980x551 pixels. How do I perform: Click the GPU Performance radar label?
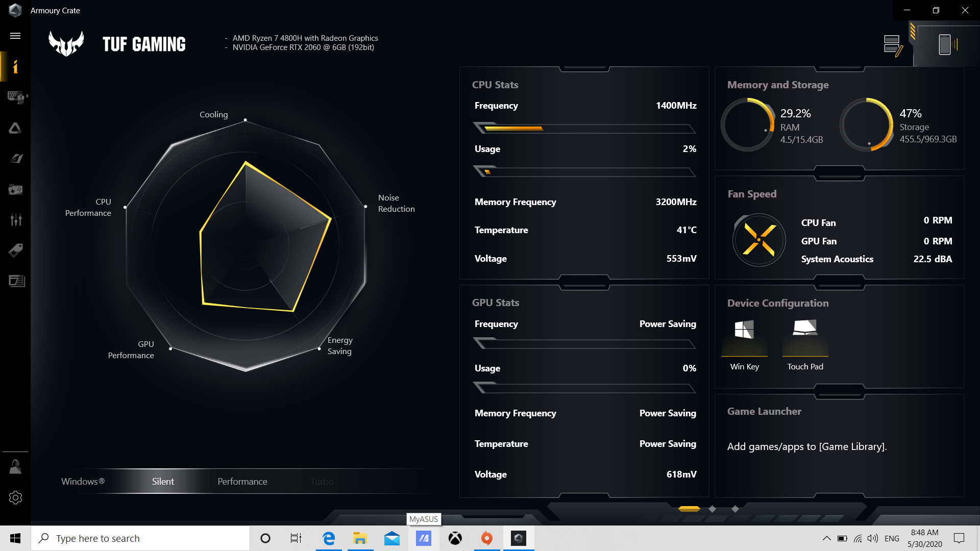point(131,349)
